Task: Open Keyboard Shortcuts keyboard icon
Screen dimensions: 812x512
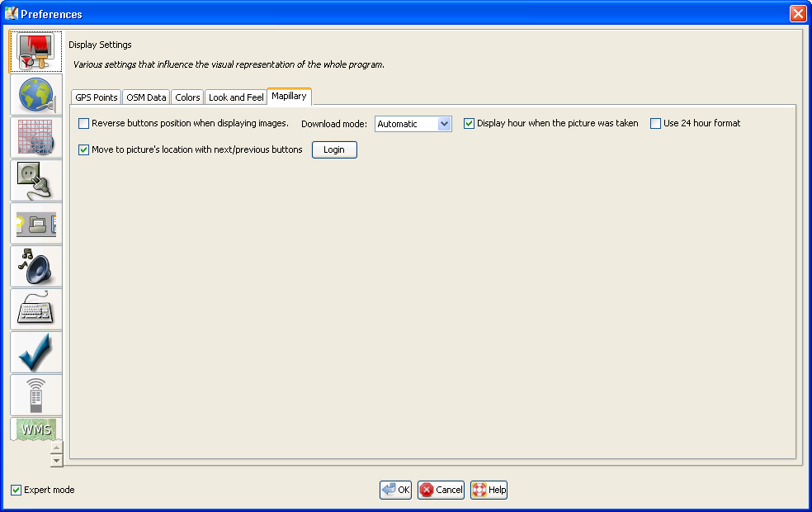Action: [x=35, y=310]
